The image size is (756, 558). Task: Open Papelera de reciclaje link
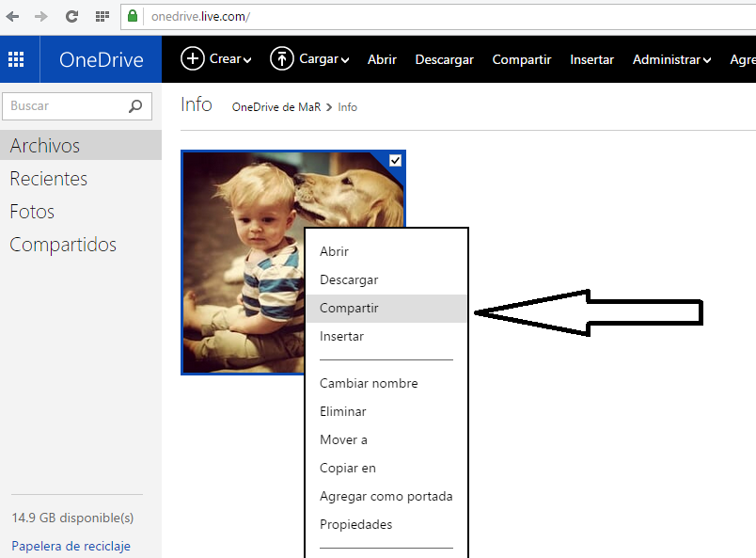pyautogui.click(x=71, y=546)
